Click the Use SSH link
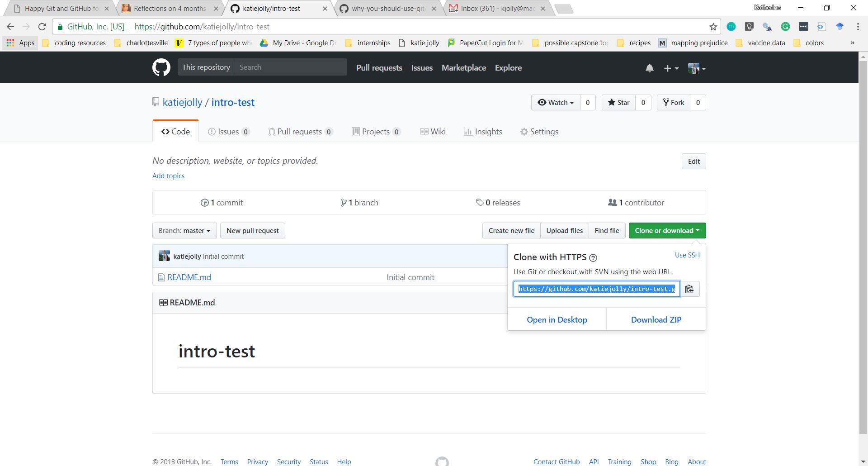The height and width of the screenshot is (466, 868). coord(687,255)
